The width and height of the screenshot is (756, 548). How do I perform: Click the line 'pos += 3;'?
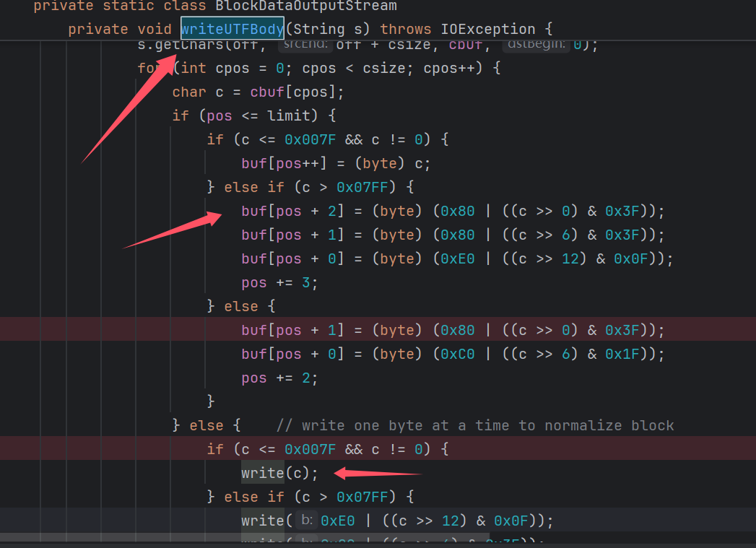pos(279,282)
